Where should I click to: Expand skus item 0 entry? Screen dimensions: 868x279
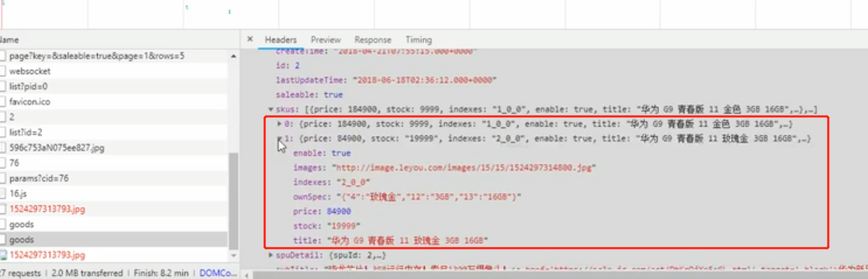(x=279, y=124)
